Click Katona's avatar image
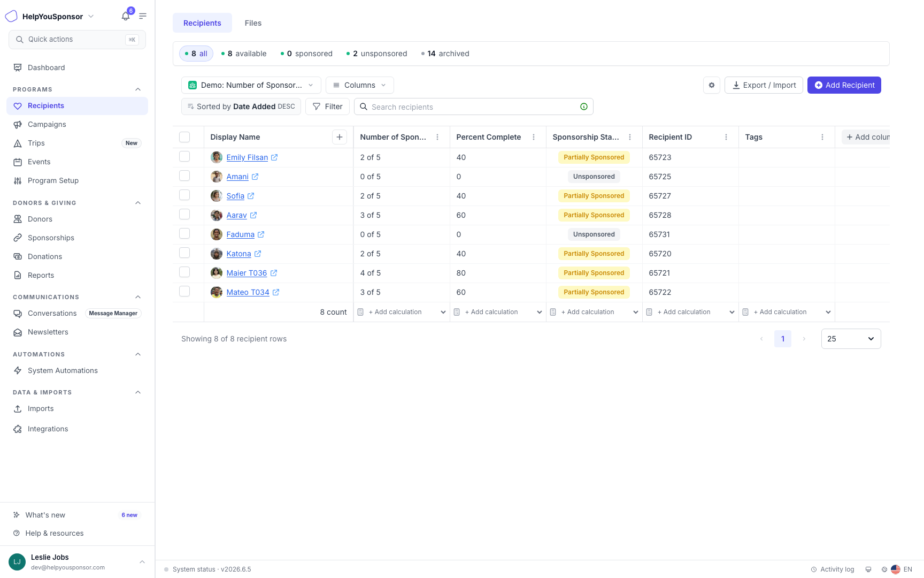Screen dimensions: 924x578 (217, 254)
